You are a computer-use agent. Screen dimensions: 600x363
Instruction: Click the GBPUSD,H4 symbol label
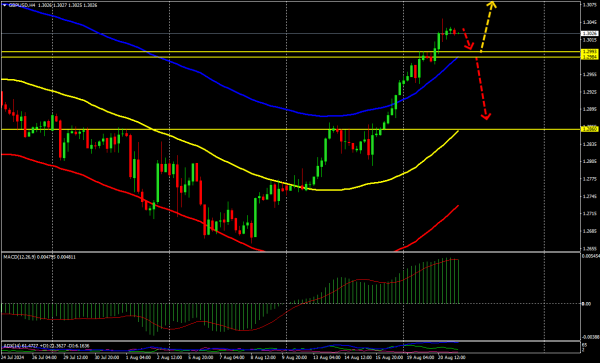click(x=22, y=5)
